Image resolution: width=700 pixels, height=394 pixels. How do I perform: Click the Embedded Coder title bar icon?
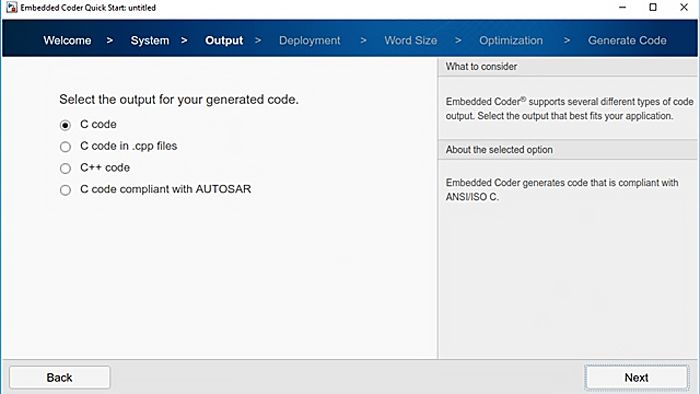tap(12, 7)
